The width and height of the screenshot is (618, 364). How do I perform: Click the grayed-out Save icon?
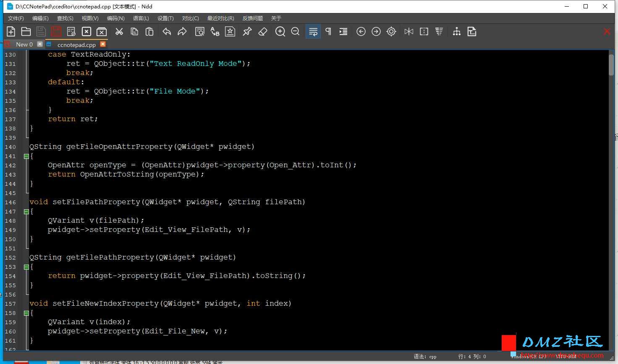(41, 31)
